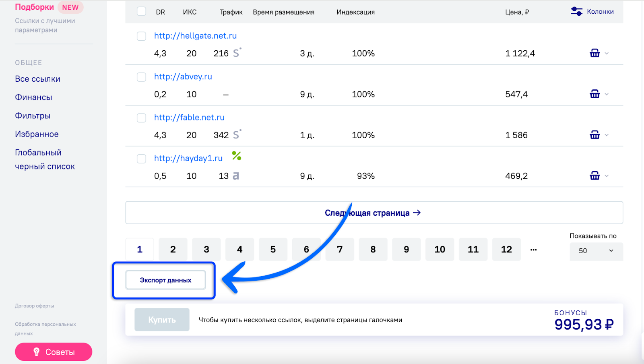
Task: Add fable.net.ru link to cart
Action: tap(594, 135)
